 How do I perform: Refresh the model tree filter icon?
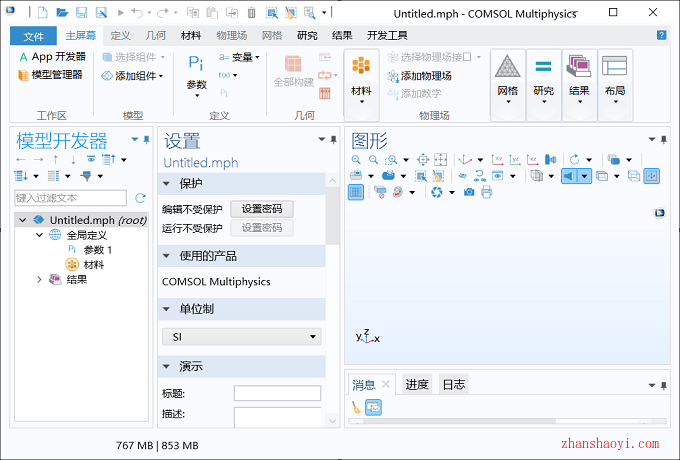coord(140,198)
